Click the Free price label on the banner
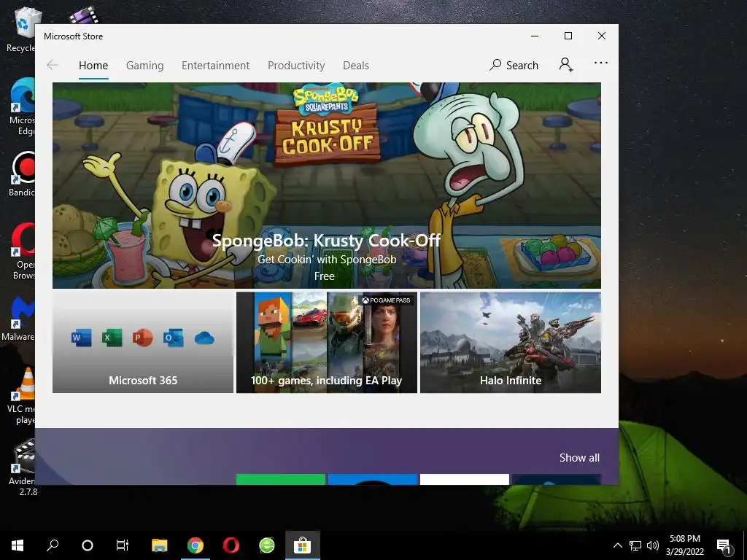Viewport: 747px width, 560px height. 325,276
